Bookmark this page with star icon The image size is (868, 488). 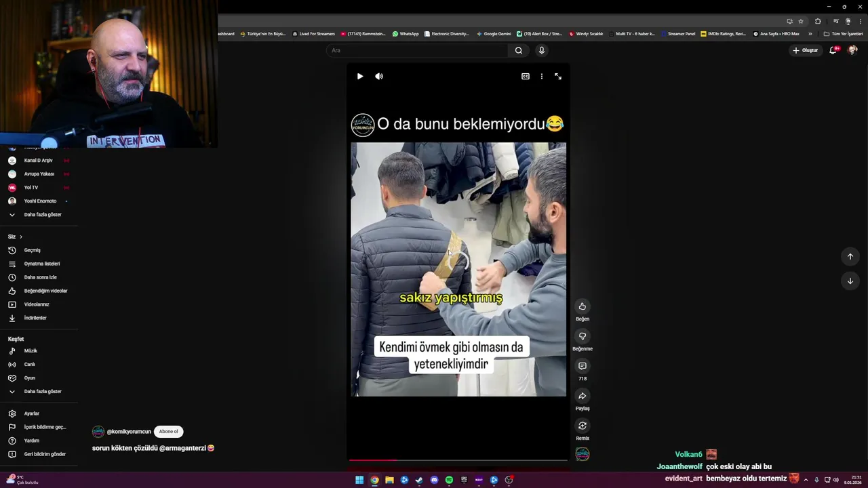coord(801,21)
